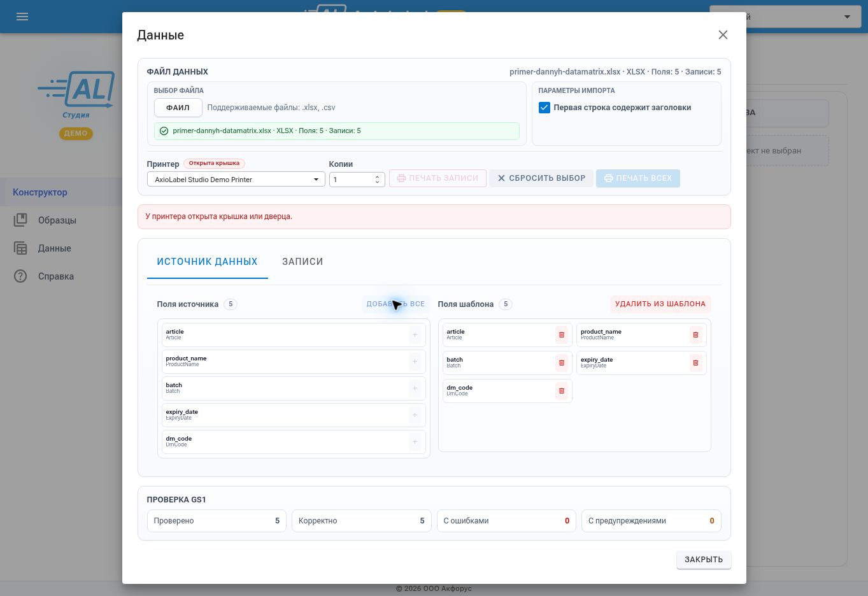Increase copies count with up stepper arrow
Viewport: 868px width, 596px height.
377,177
